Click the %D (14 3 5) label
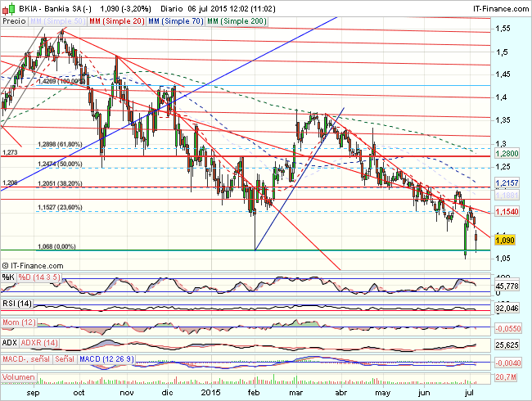This screenshot has height=401, width=532. [39, 277]
